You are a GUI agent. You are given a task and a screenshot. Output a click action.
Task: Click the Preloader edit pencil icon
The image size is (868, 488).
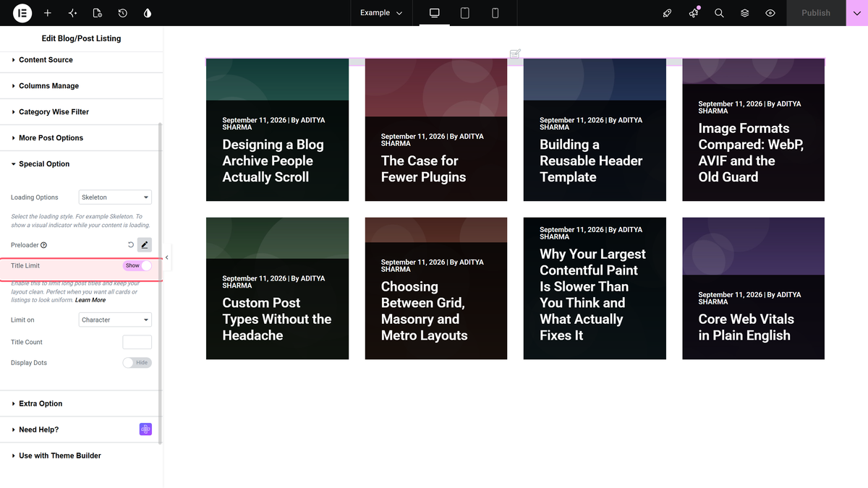[x=145, y=245]
